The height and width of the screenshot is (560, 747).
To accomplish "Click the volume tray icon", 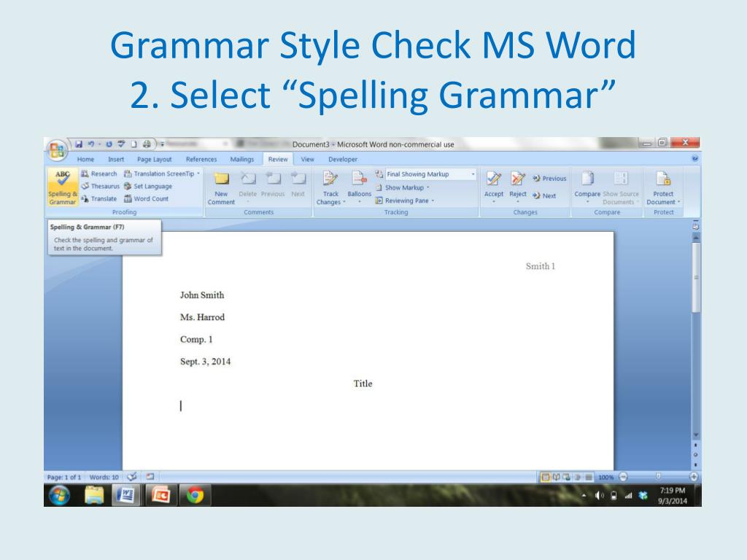I will coord(600,496).
